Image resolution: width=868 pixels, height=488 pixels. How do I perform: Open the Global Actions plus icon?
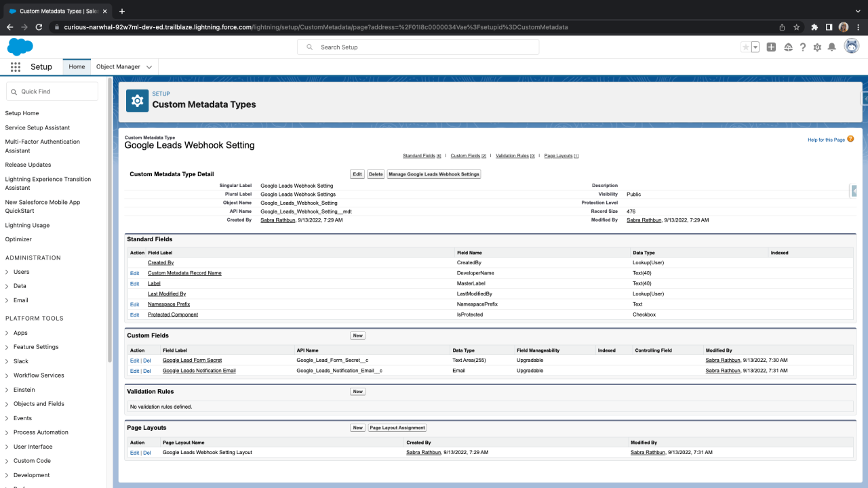[x=771, y=47]
